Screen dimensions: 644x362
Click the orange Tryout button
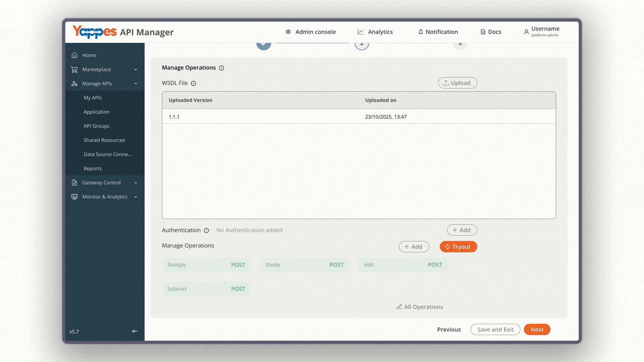tap(458, 247)
